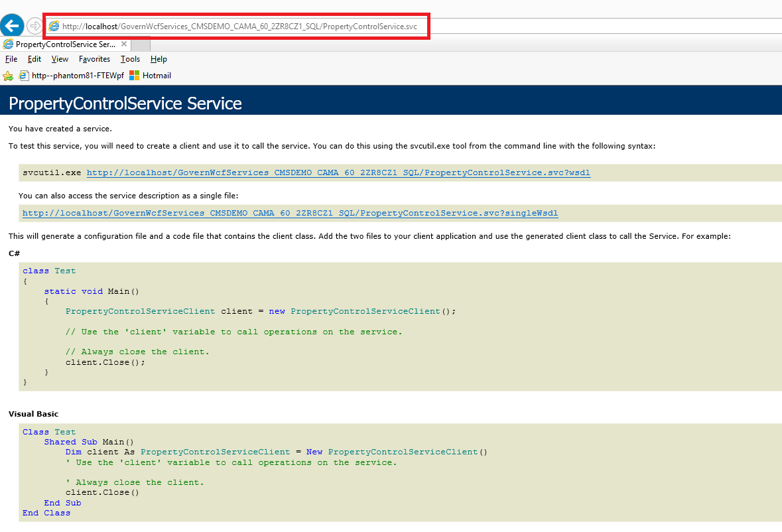Screen dimensions: 782x532
Task: Click the 'End Sub' Visual Basic line
Action: coord(62,503)
